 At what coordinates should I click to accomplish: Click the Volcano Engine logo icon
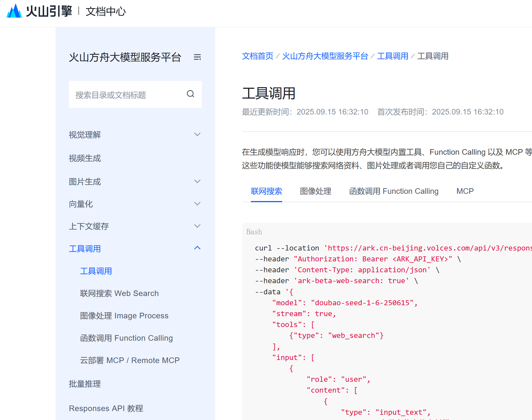click(15, 11)
